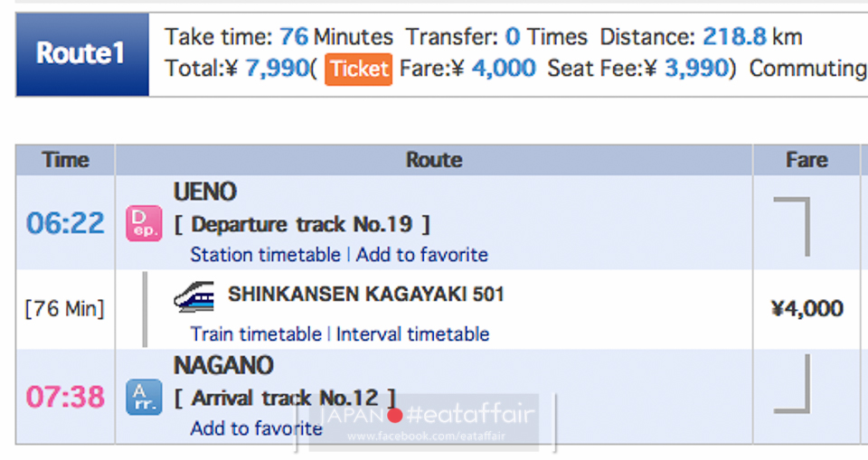Click the ¥4,000 fare in table
The width and height of the screenshot is (868, 460).
[807, 308]
